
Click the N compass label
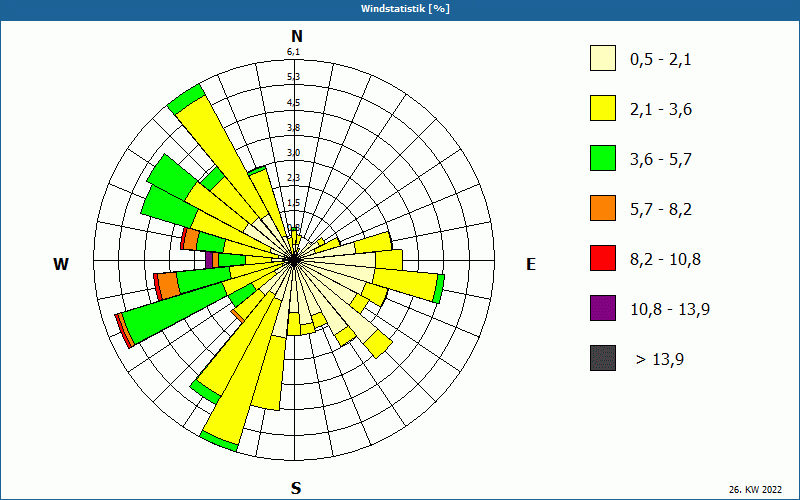point(296,36)
